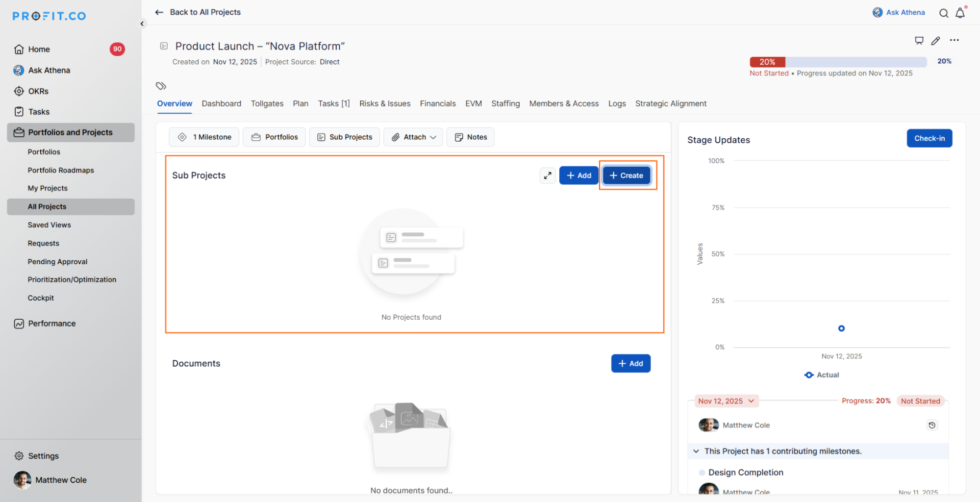Open search with the magnifier icon

coord(943,13)
